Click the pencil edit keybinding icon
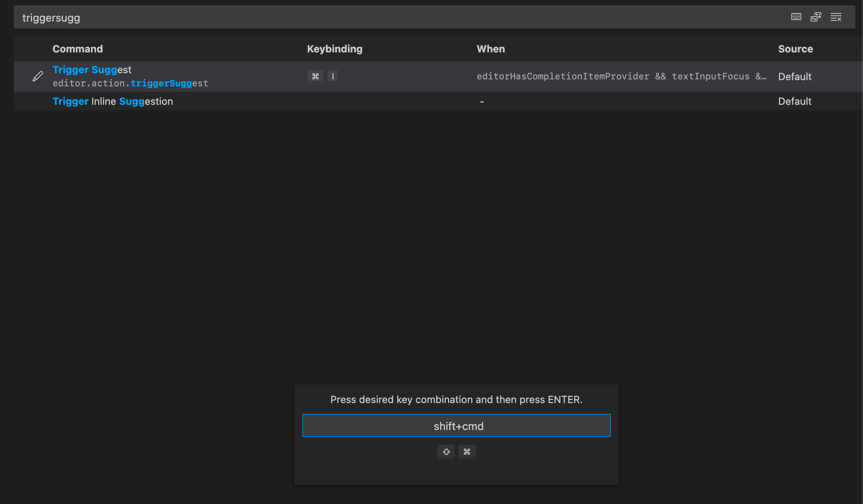Image resolution: width=863 pixels, height=504 pixels. coord(38,76)
